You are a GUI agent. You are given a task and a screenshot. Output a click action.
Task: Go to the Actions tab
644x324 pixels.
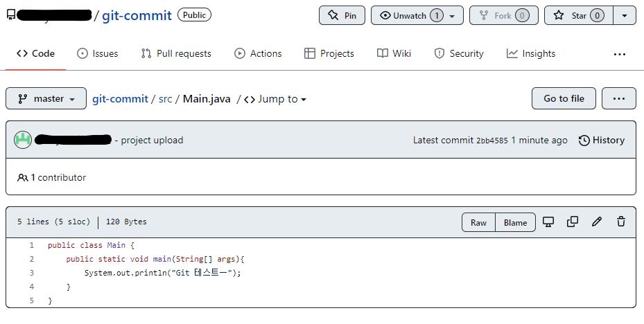tap(258, 54)
